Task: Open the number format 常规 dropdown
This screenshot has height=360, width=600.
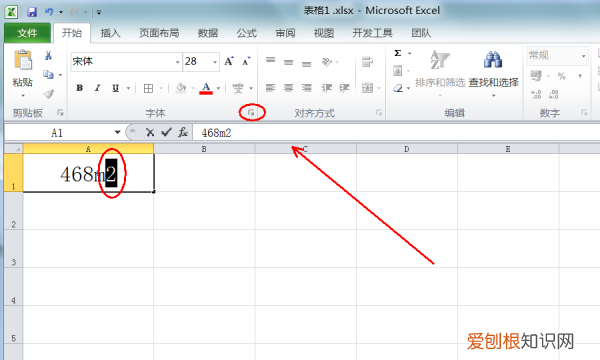Action: (x=584, y=56)
